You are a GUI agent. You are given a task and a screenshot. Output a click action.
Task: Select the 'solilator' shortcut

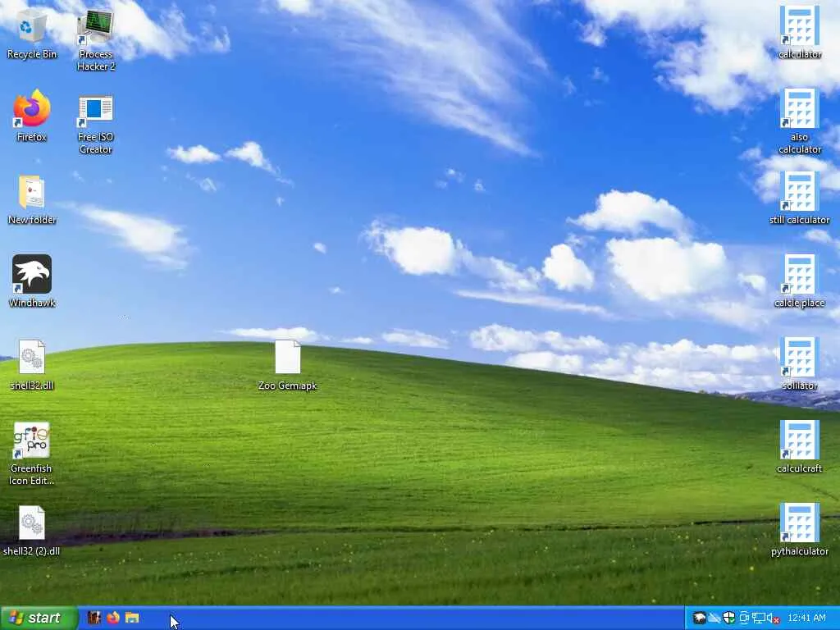tap(799, 364)
